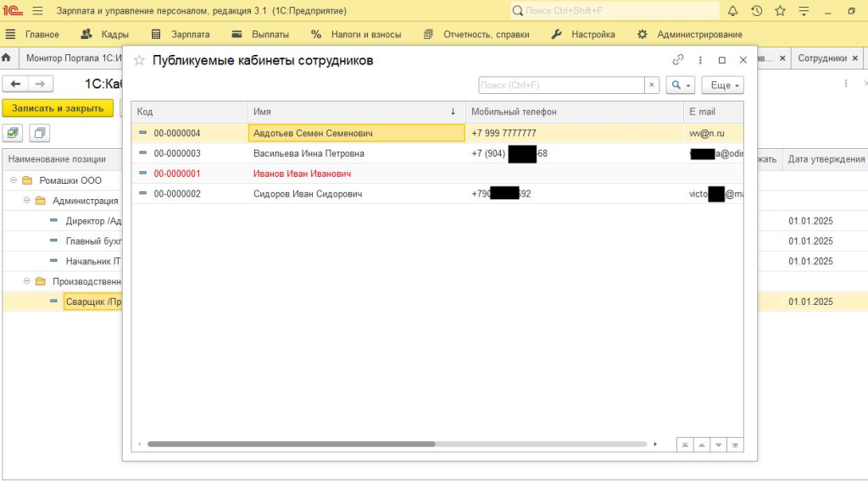Open the history clock icon in the title bar
This screenshot has width=868, height=481.
click(x=756, y=11)
